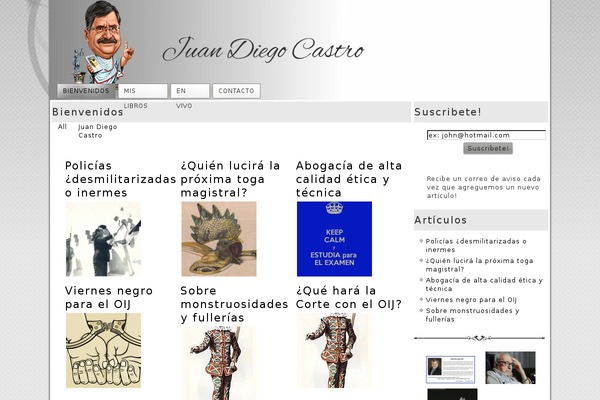Click sidebar photo of elderly man with glasses
The height and width of the screenshot is (400, 600).
(x=510, y=368)
